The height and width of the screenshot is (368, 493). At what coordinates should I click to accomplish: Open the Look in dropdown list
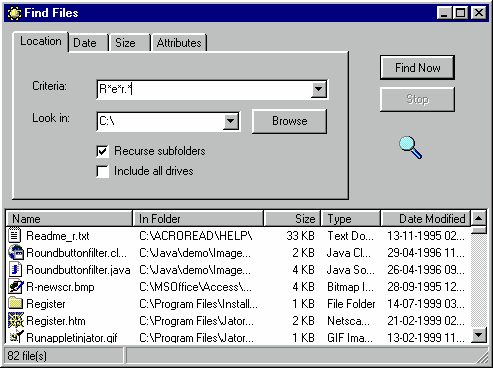231,121
